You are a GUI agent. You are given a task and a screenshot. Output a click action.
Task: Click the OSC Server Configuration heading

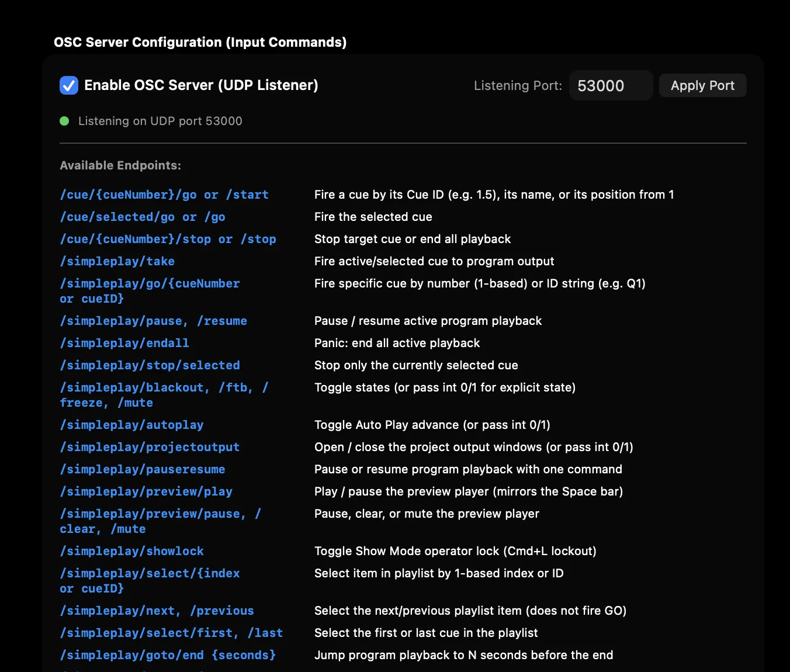200,42
